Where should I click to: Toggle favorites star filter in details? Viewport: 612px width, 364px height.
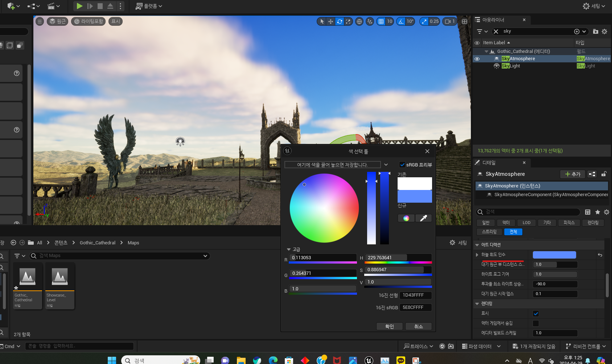tap(597, 212)
